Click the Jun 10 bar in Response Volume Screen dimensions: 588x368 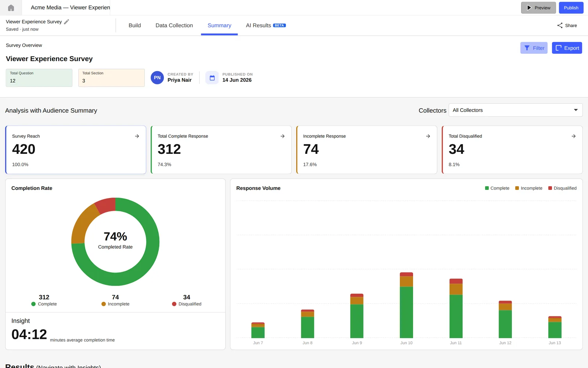pos(406,305)
